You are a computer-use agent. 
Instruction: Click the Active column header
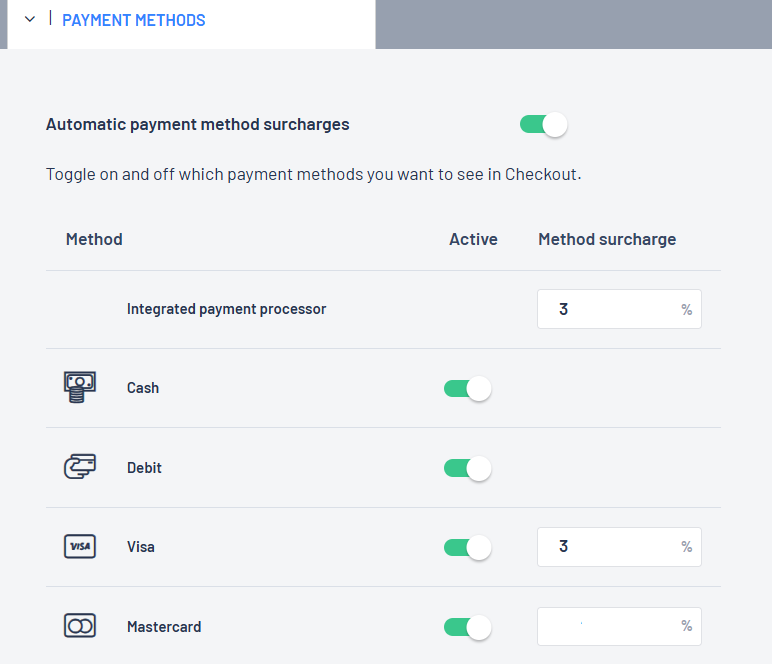click(x=473, y=240)
